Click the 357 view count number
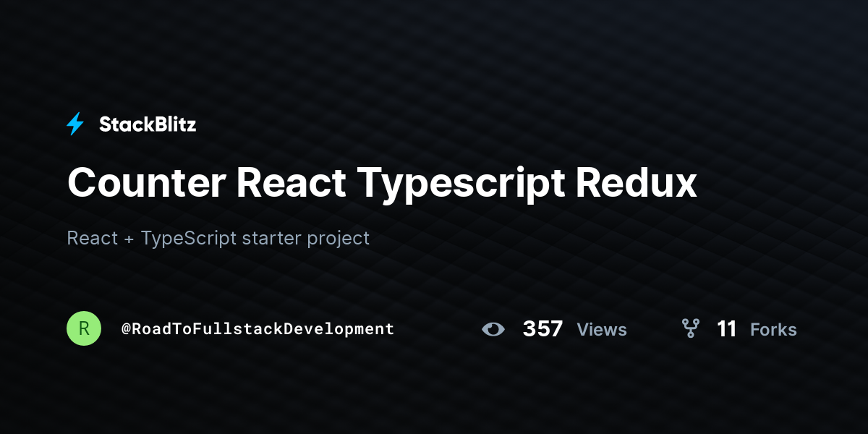Image resolution: width=868 pixels, height=434 pixels. [x=542, y=329]
